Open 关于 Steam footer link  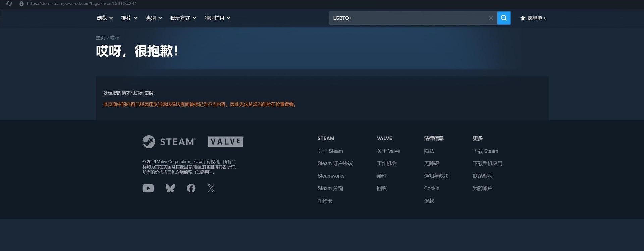pos(330,151)
